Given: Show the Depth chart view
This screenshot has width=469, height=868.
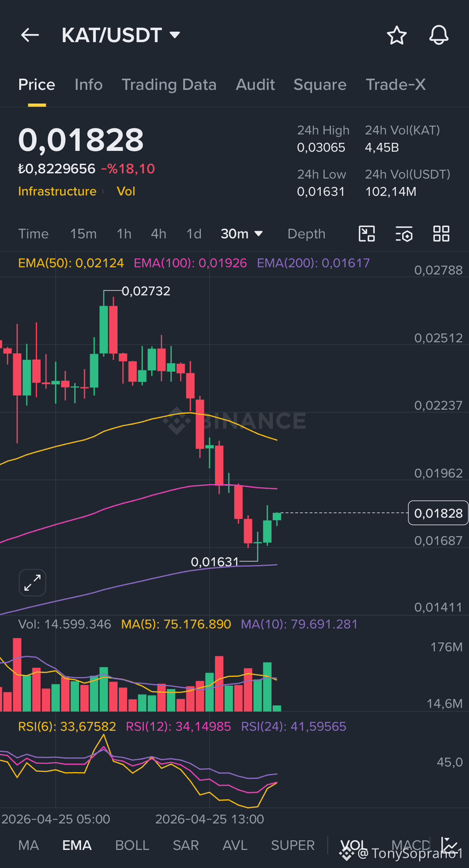Looking at the screenshot, I should point(306,234).
